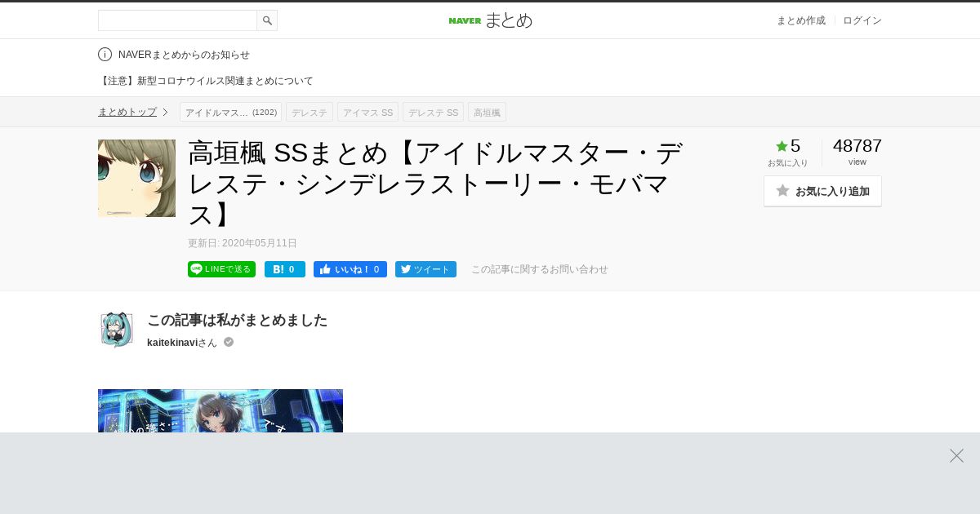Click the info circle icon
This screenshot has height=514, width=980.
click(105, 55)
